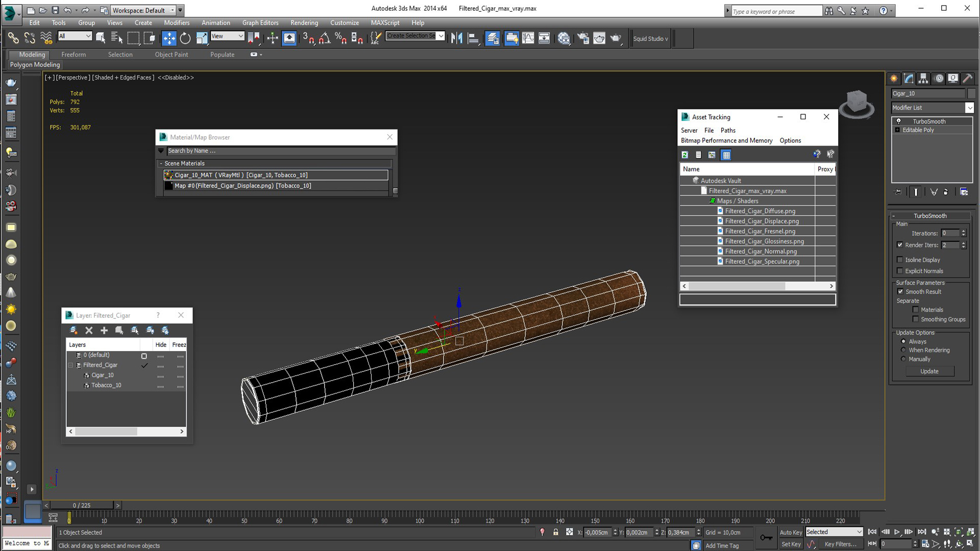Switch to the Freeform ribbon tab
Viewport: 980px width, 551px height.
click(x=73, y=55)
